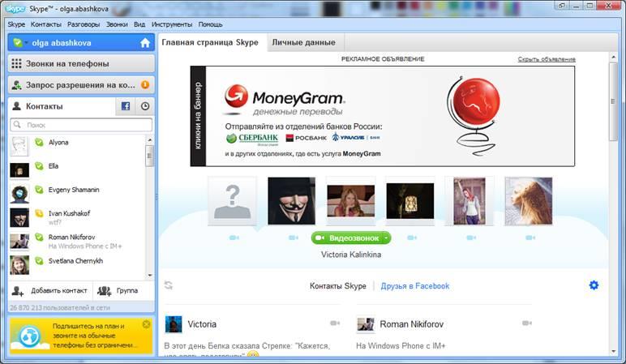This screenshot has height=364, width=626.
Task: Expand the Видеозвонок dropdown arrow
Action: (386, 238)
